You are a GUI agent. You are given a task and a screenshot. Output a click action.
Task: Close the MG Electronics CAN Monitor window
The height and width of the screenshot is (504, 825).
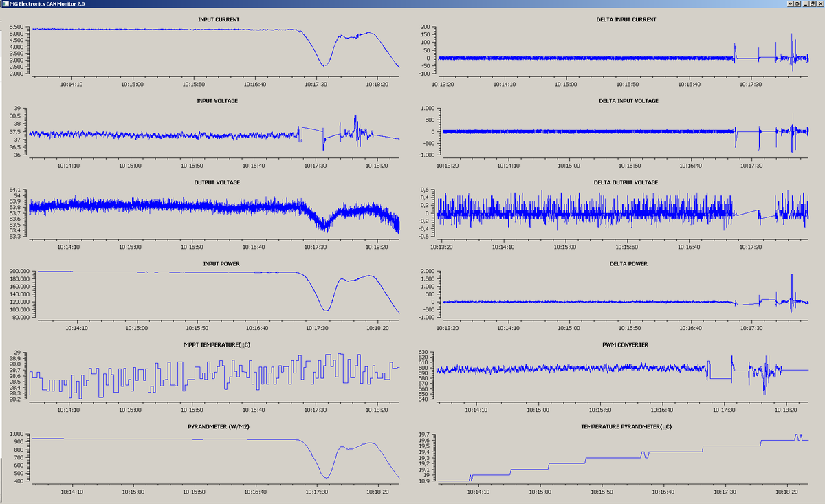pyautogui.click(x=820, y=3)
